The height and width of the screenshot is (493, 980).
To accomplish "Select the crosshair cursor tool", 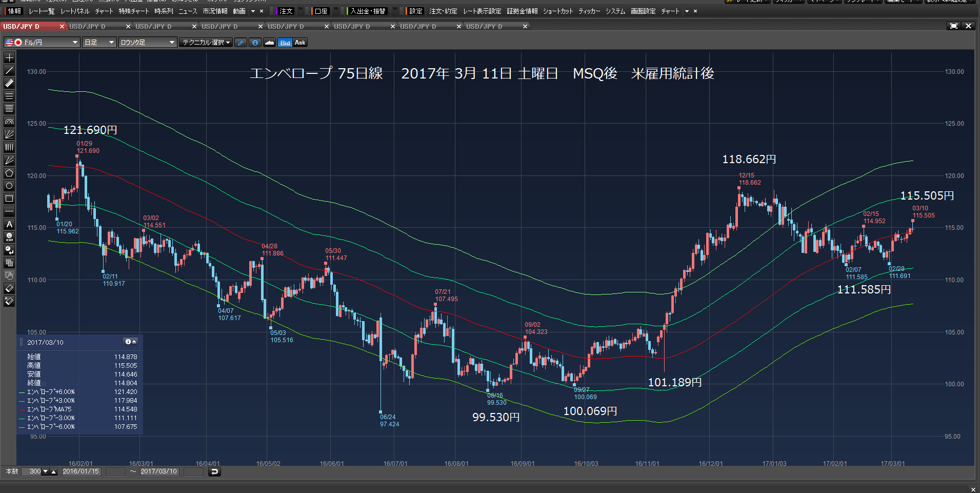I will (x=9, y=57).
